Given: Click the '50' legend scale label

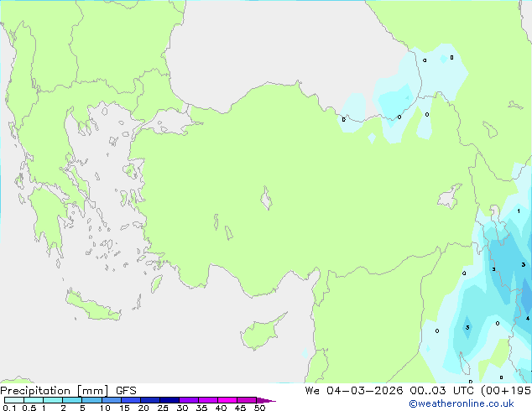Looking at the screenshot, I should [259, 408].
